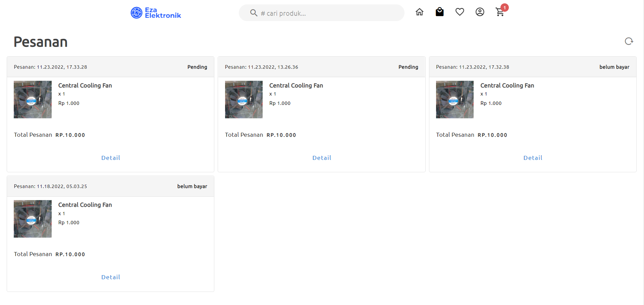
Task: Focus the cari produk search field
Action: [x=321, y=13]
